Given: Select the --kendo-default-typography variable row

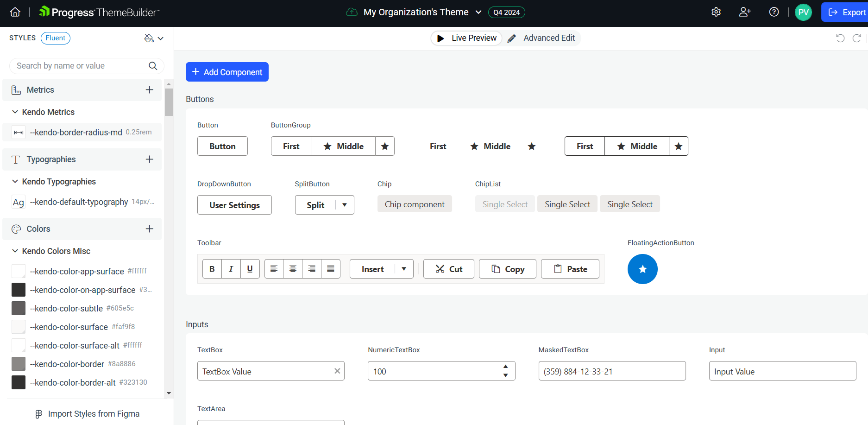Looking at the screenshot, I should (x=82, y=202).
